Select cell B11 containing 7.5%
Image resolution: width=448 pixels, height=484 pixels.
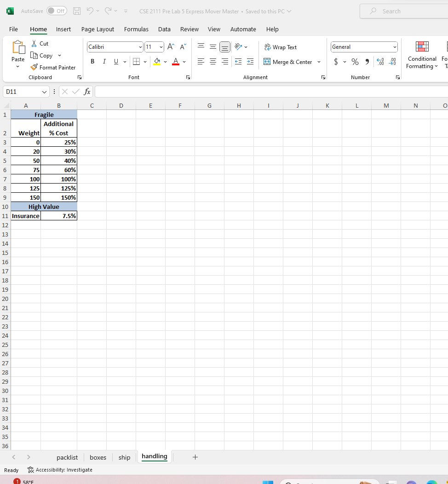tap(58, 216)
